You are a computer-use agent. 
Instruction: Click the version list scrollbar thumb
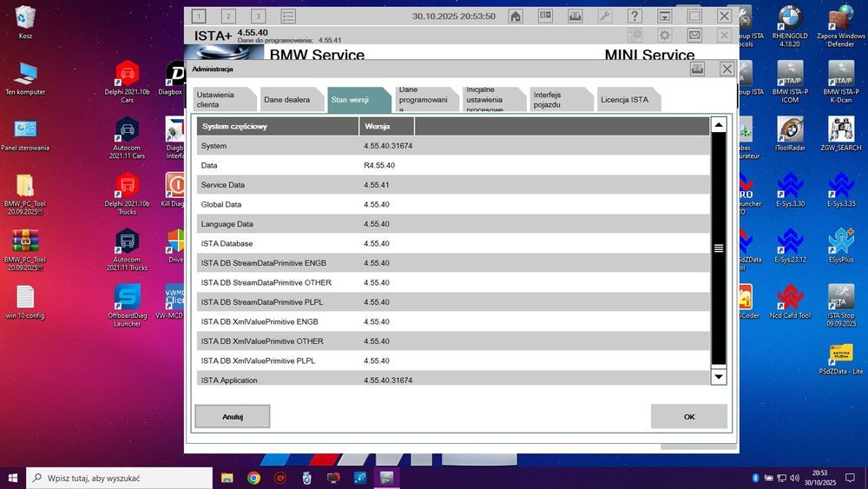(719, 248)
